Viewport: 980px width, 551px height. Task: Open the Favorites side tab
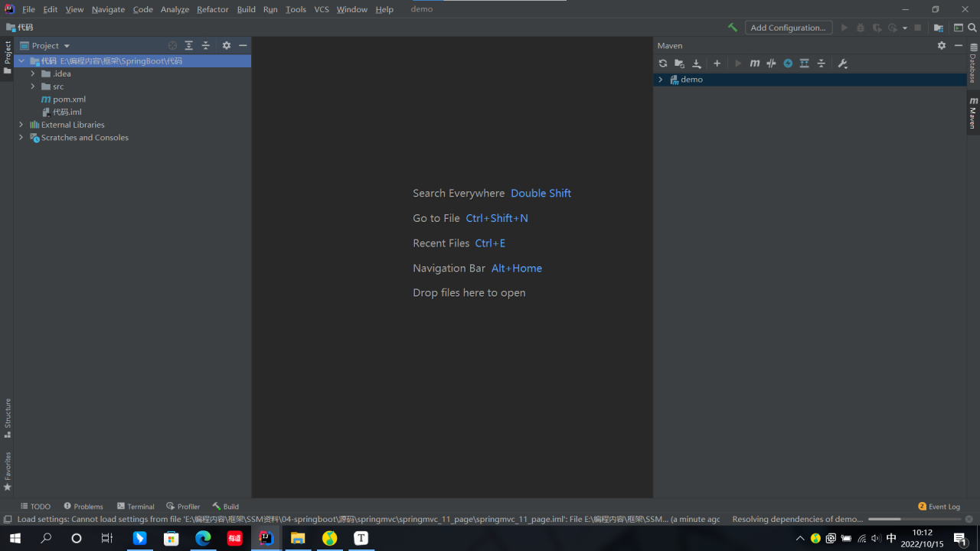point(7,471)
